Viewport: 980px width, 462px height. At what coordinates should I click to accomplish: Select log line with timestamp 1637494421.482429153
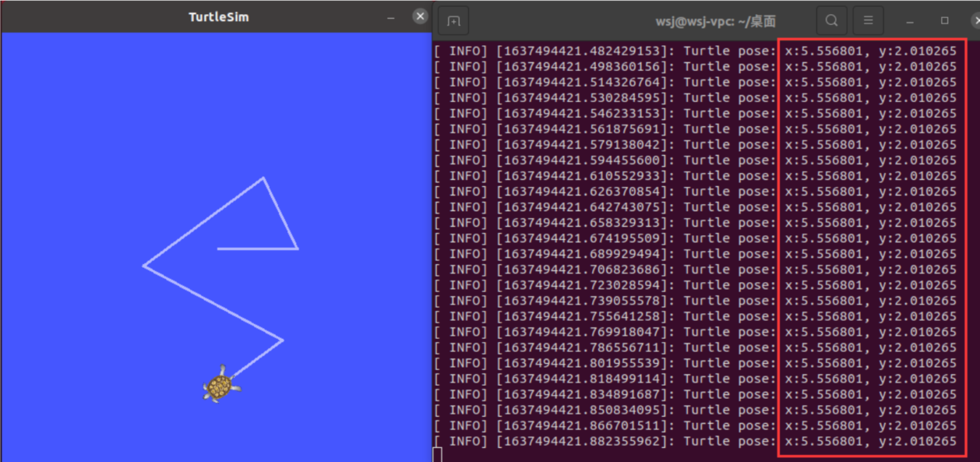[696, 51]
